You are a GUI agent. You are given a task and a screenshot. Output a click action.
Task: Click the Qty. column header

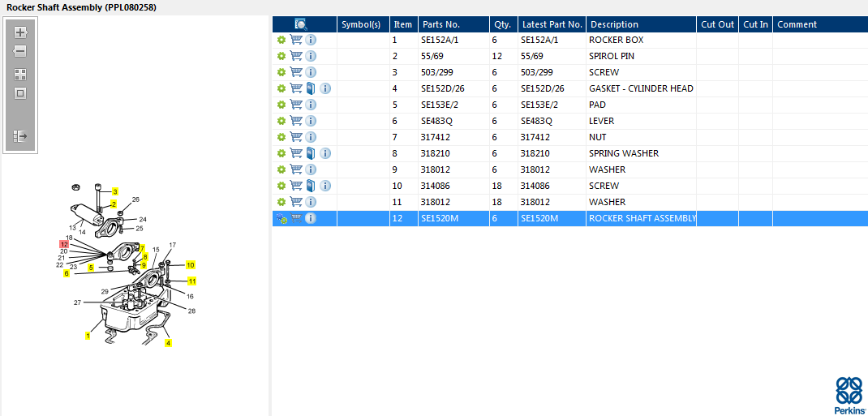coord(501,24)
